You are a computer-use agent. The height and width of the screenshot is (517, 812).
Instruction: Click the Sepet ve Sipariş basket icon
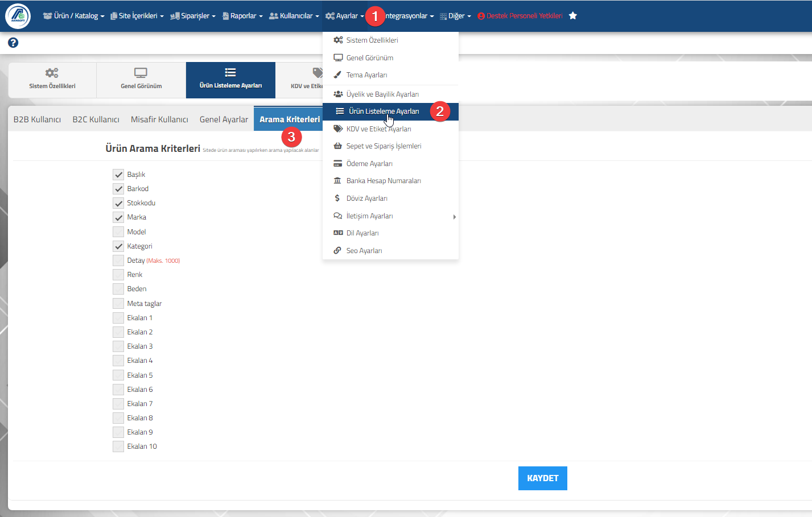(x=338, y=146)
